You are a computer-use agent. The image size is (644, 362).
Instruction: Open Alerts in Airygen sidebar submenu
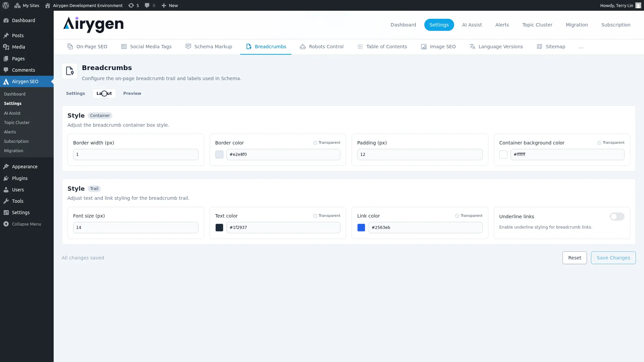(x=10, y=132)
